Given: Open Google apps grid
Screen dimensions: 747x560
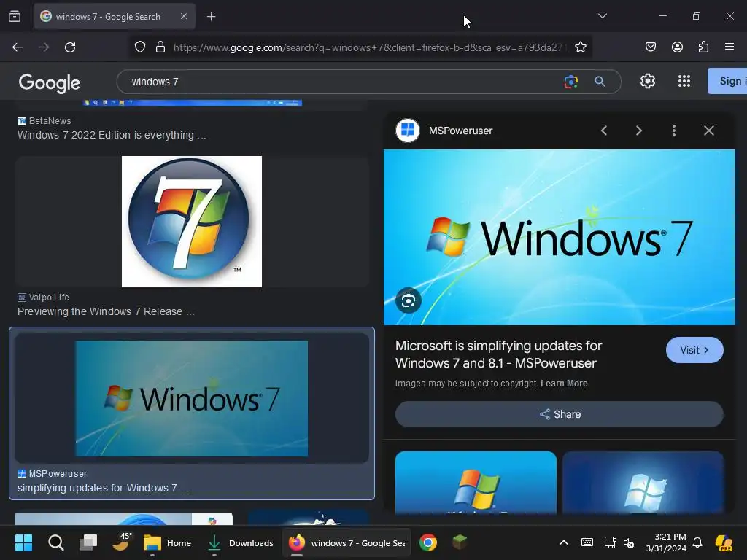Looking at the screenshot, I should 684,81.
